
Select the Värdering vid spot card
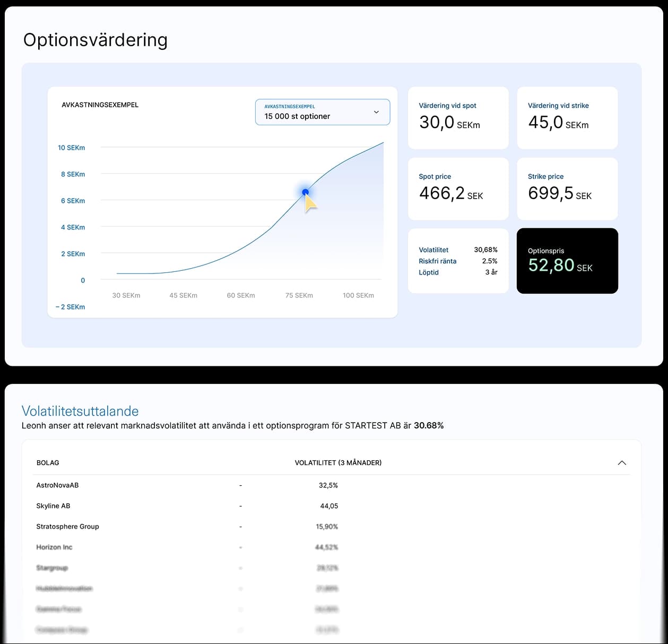tap(458, 118)
